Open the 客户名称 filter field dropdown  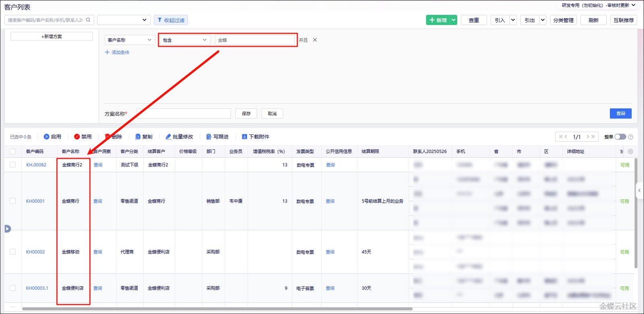tap(130, 40)
